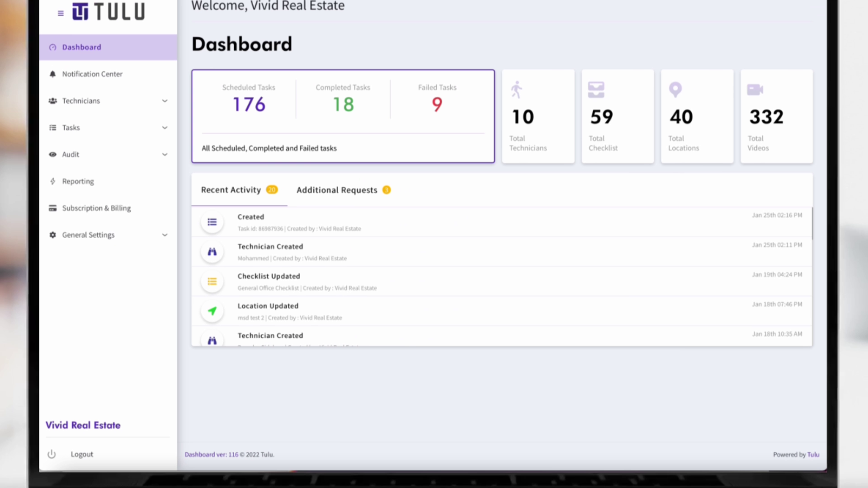The image size is (868, 488).
Task: Click the Completed Tasks count 18
Action: tap(343, 104)
